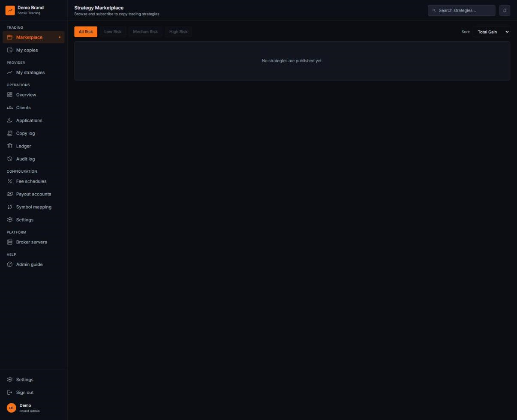
Task: Click the Sign out arrow icon
Action: 10,393
